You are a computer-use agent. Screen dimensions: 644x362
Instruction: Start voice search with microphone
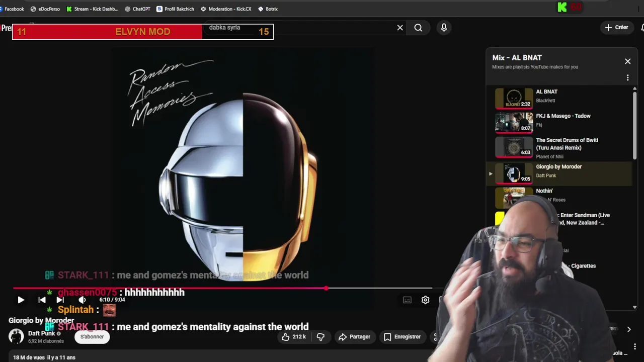pyautogui.click(x=444, y=28)
